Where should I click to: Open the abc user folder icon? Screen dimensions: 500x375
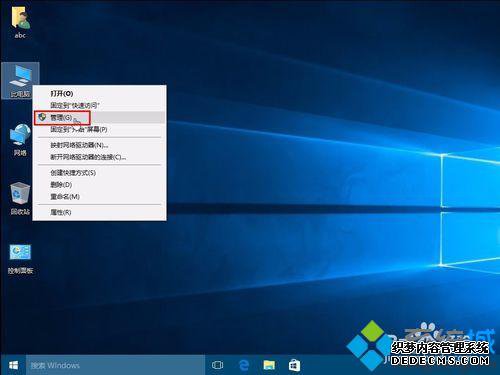click(x=20, y=22)
